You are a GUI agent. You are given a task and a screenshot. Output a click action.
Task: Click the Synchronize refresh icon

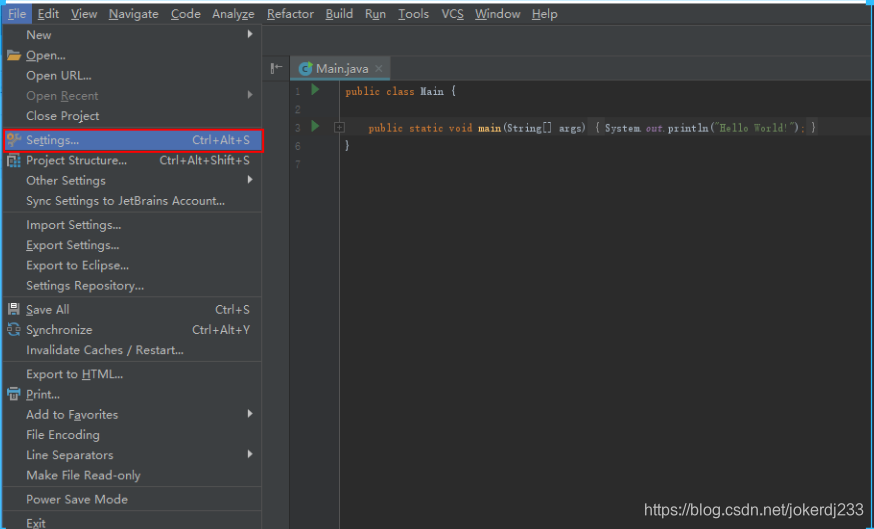point(14,329)
